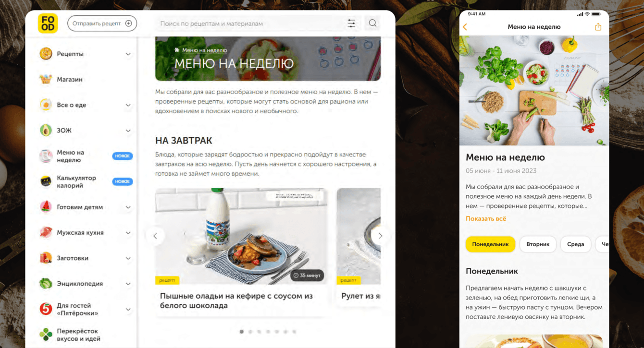644x348 pixels.
Task: Tap the back arrow in mobile header
Action: coord(465,27)
